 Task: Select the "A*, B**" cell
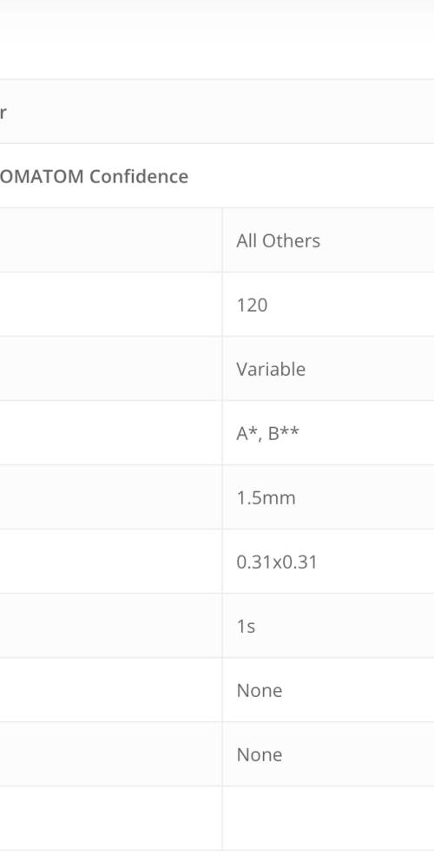point(328,433)
